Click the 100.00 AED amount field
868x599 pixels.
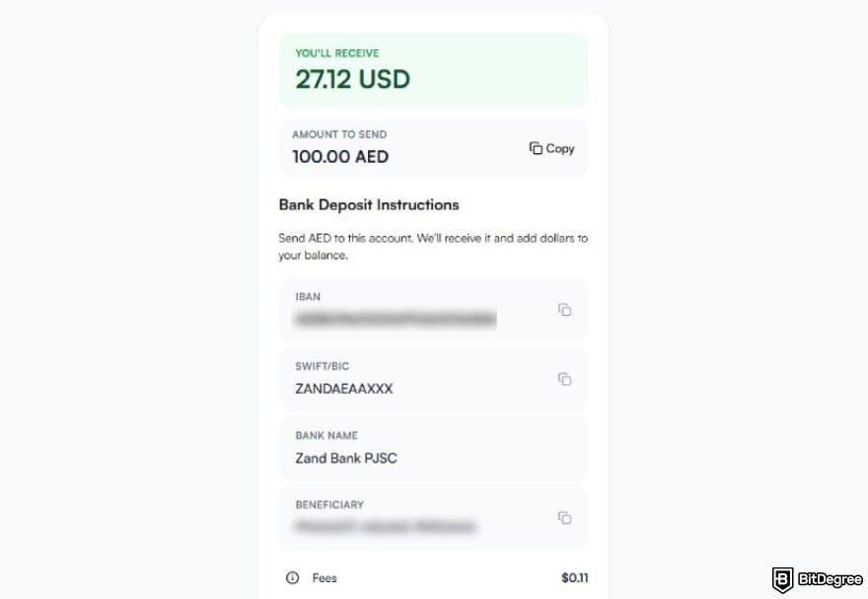click(340, 156)
